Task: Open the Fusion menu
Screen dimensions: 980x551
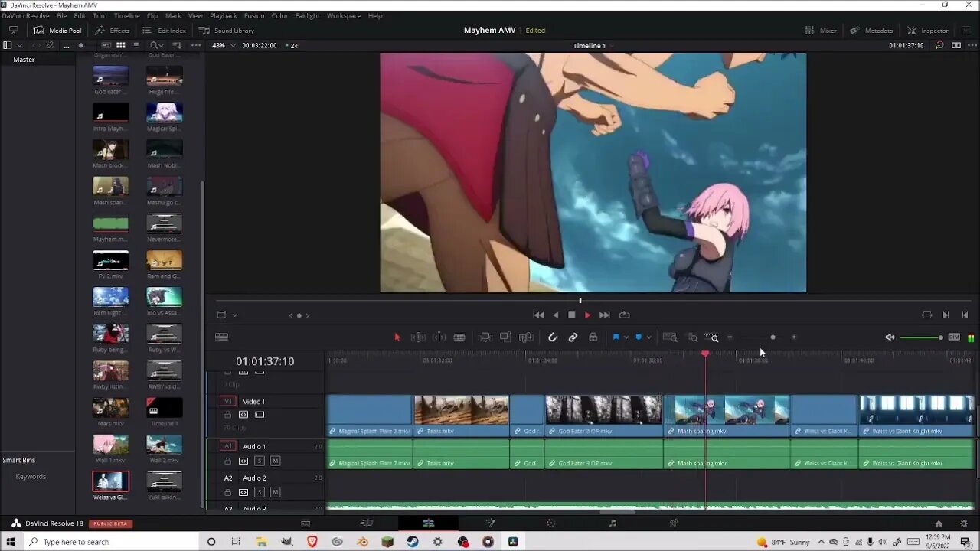Action: pyautogui.click(x=254, y=15)
